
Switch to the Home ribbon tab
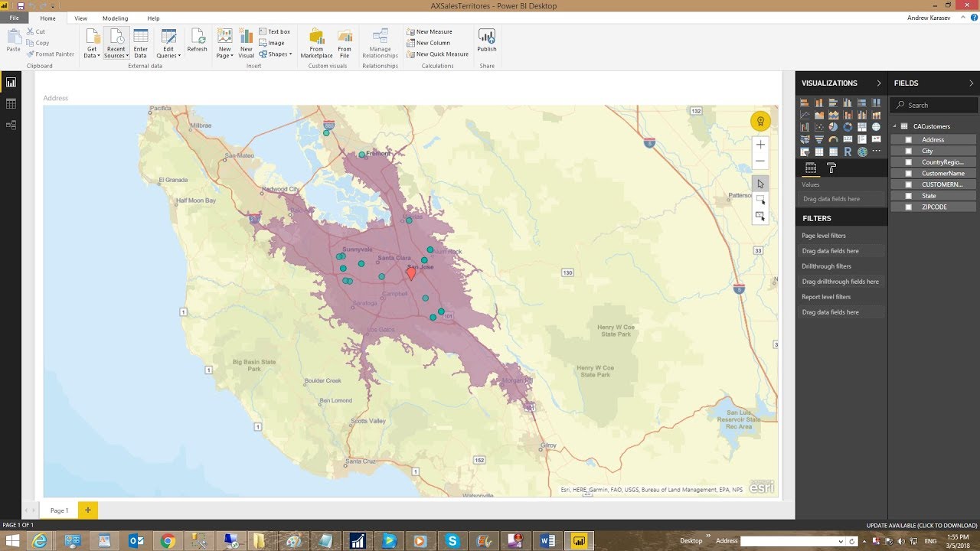[x=47, y=18]
